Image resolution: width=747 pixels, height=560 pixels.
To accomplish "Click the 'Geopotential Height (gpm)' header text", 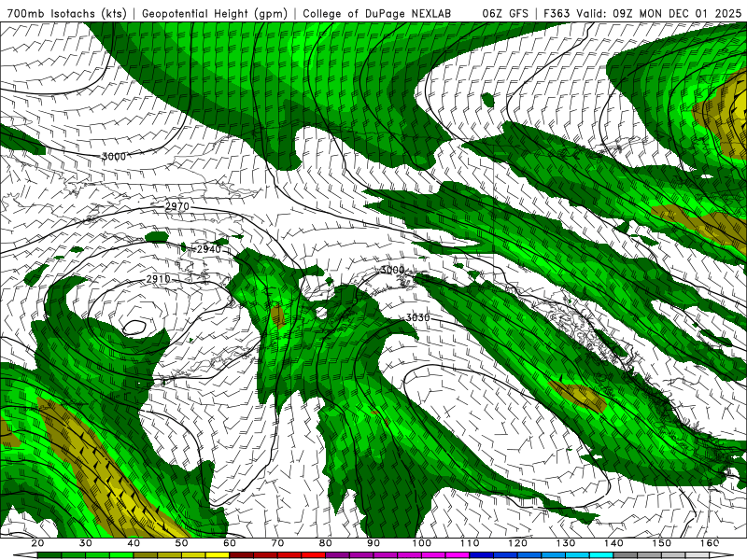I will (x=215, y=13).
